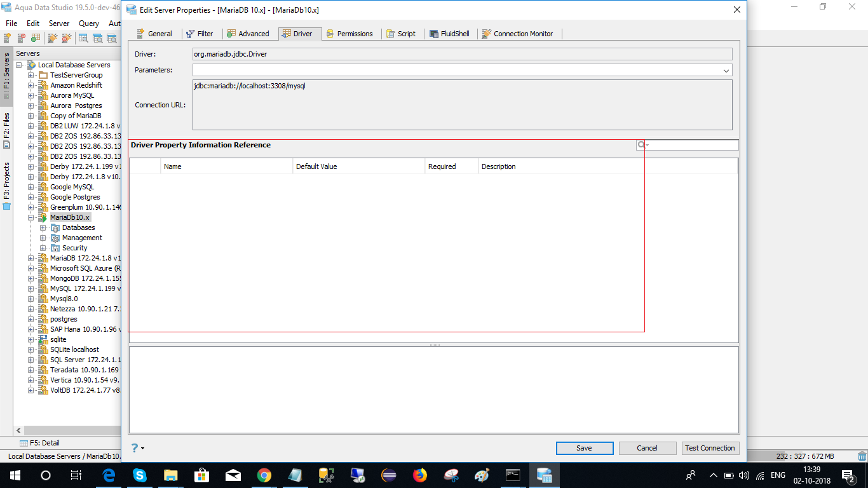Click the Driver class name field
This screenshot has height=488, width=868.
coord(462,54)
